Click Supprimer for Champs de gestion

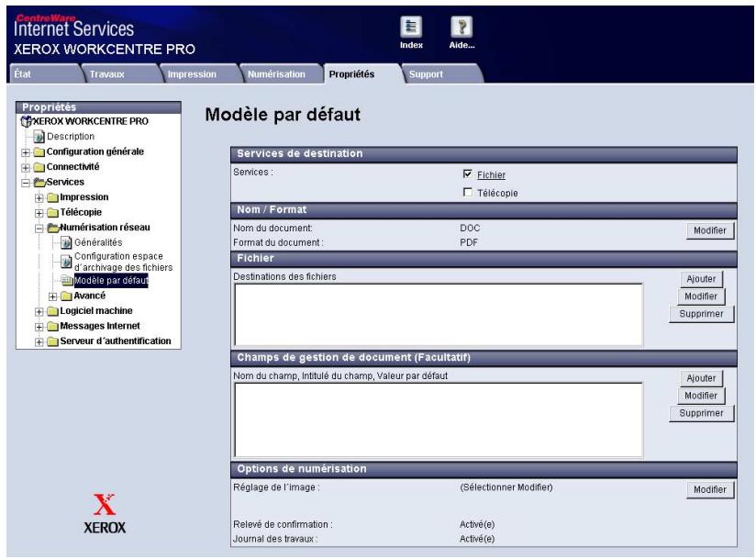tap(701, 413)
